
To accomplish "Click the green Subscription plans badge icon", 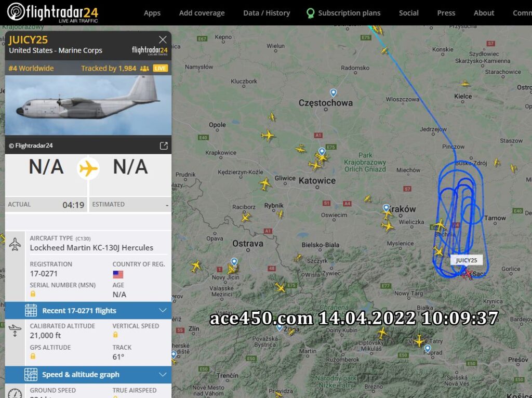I will pos(310,13).
